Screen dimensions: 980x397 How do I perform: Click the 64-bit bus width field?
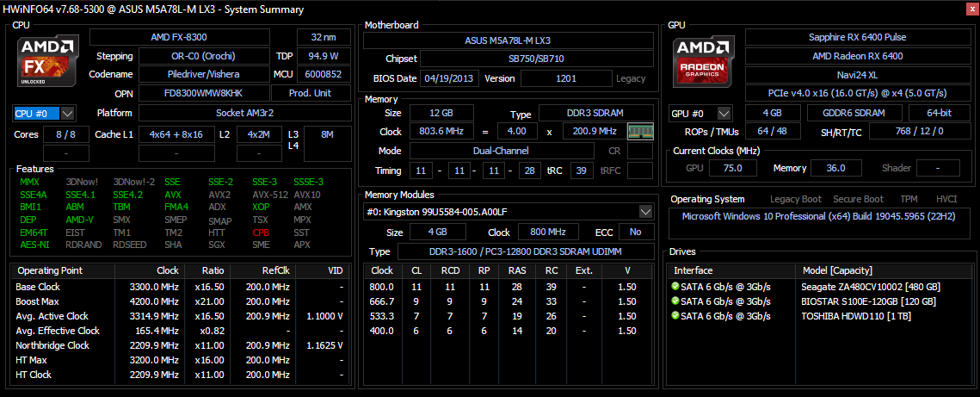click(x=940, y=113)
